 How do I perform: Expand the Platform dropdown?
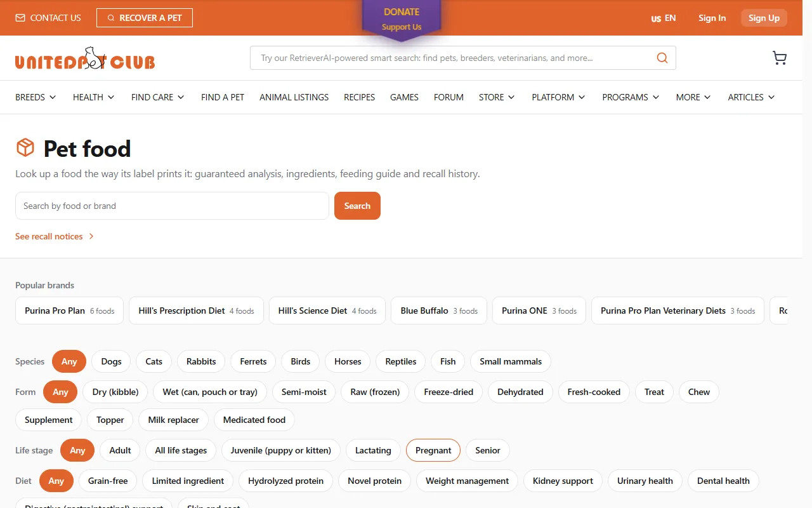(559, 97)
